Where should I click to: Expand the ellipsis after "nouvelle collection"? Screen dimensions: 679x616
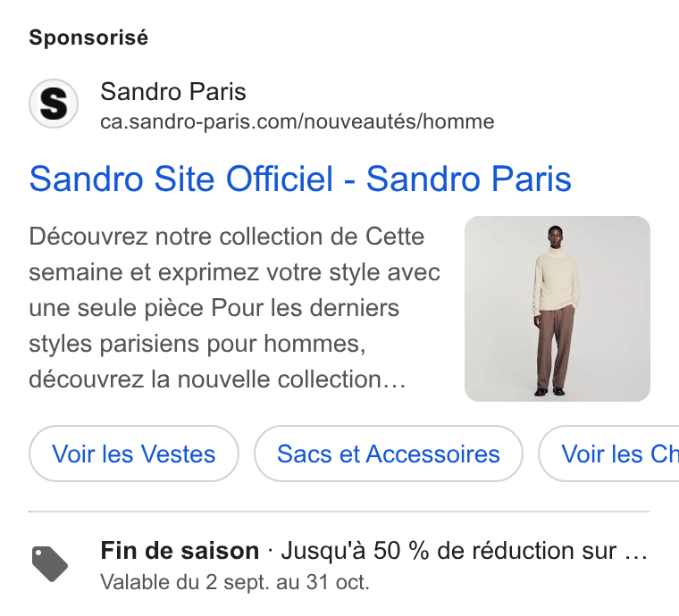394,379
